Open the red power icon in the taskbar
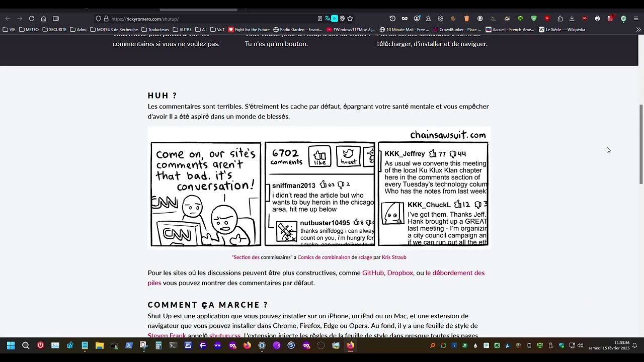Image resolution: width=644 pixels, height=362 pixels. click(x=40, y=345)
